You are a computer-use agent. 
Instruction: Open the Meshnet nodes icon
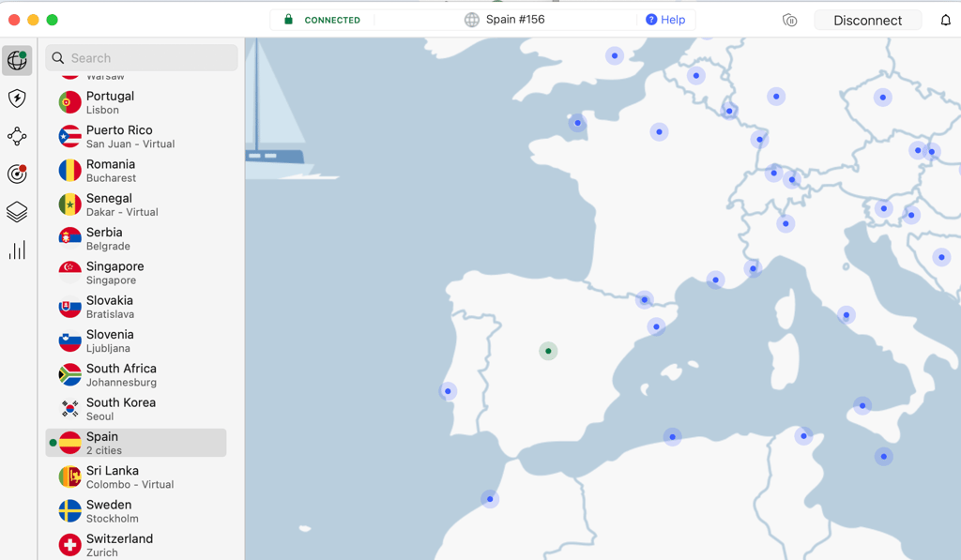pos(17,136)
